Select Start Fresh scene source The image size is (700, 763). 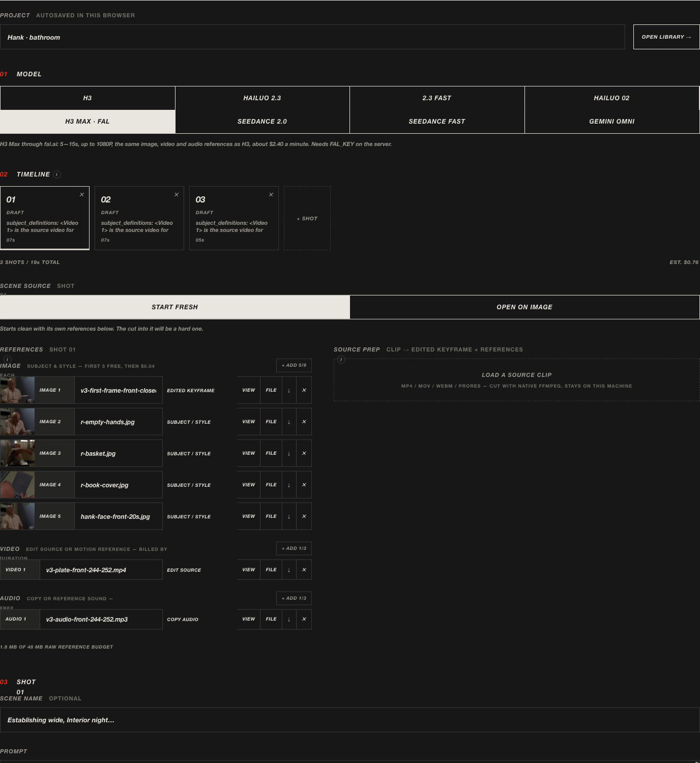pyautogui.click(x=175, y=307)
